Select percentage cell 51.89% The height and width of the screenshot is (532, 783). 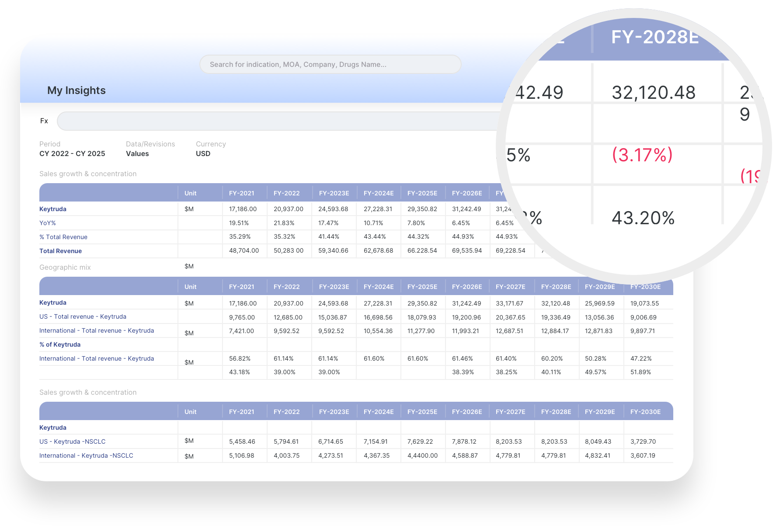(x=640, y=372)
